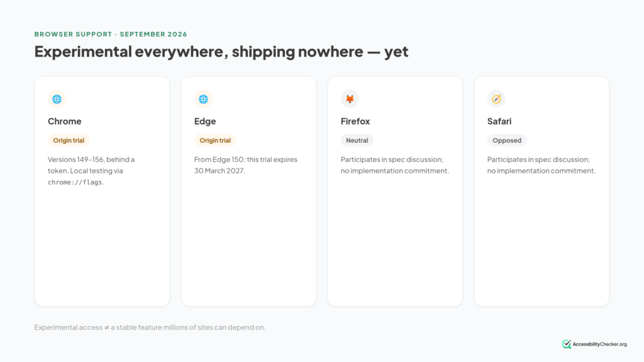Click the 'BROWSER SUPPORT · SEPTEMBER 2026' label
The width and height of the screenshot is (644, 362).
tap(111, 34)
